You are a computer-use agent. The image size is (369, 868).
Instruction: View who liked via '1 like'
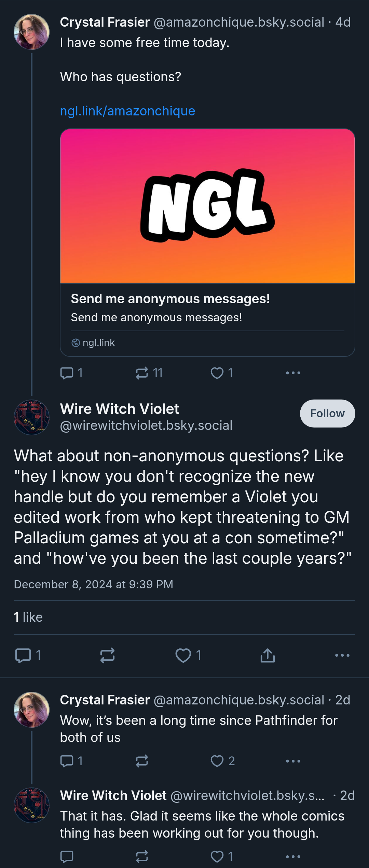tap(28, 617)
